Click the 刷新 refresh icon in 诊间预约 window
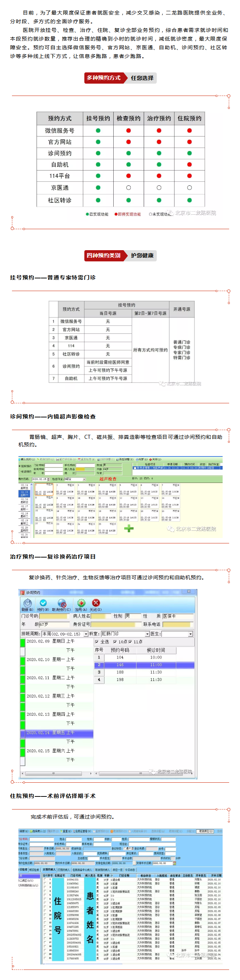Screen dimensions: 240x980 [27, 603]
